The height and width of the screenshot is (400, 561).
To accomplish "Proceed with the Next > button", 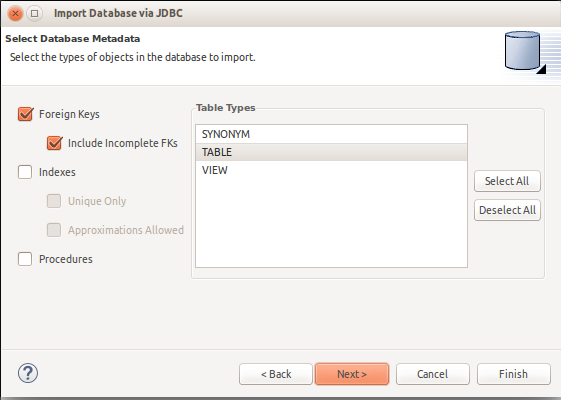I will 352,374.
